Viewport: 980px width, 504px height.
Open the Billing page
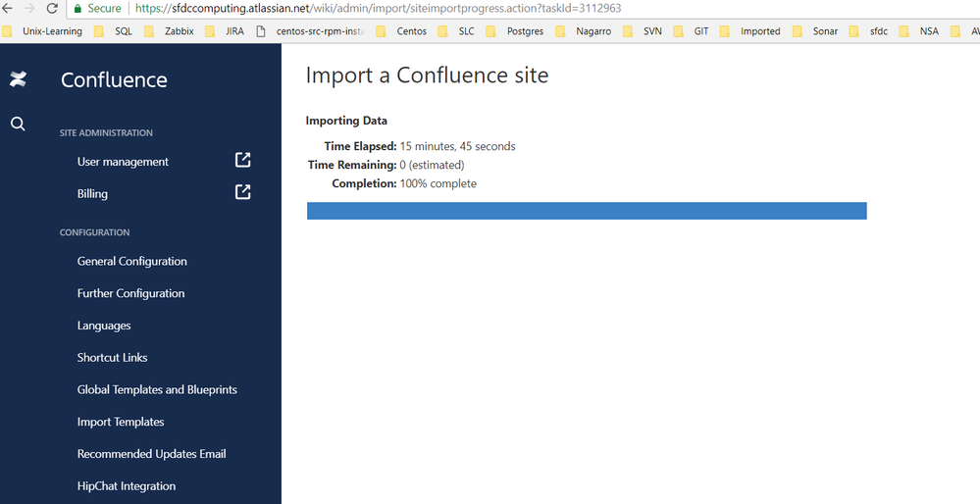[x=92, y=193]
